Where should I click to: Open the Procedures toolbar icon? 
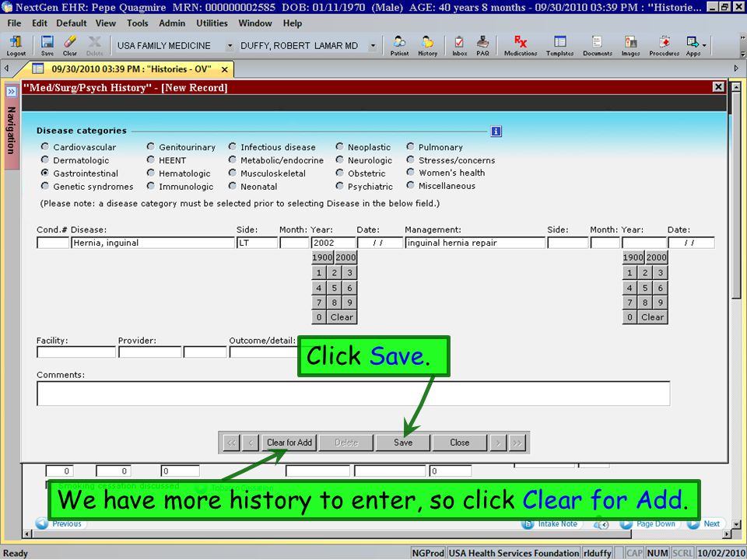664,46
